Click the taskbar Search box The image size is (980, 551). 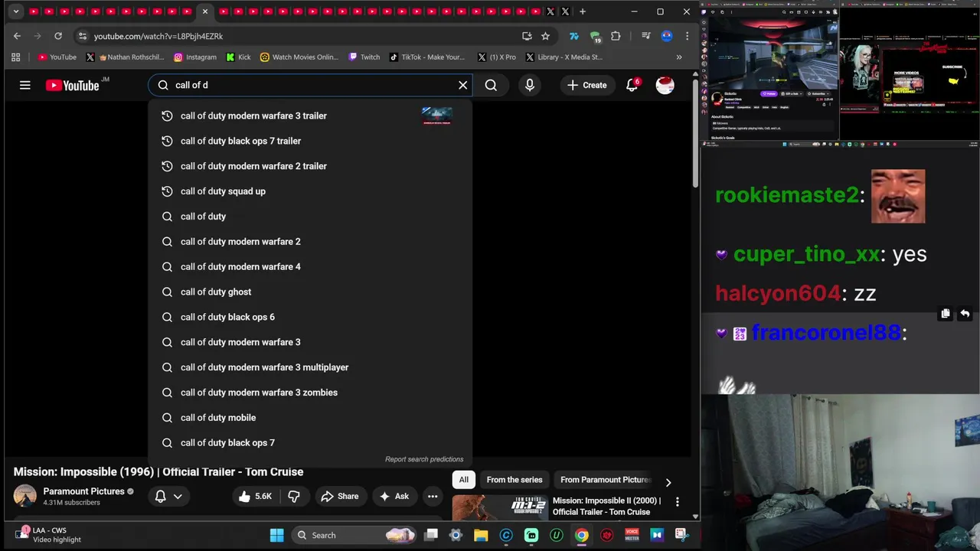coord(354,535)
